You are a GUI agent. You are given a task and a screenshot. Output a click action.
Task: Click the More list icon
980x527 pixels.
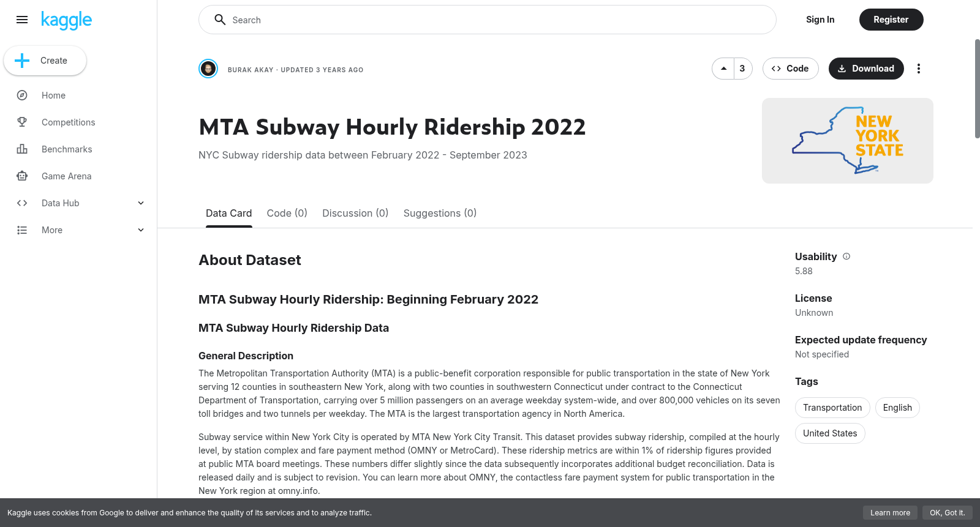pyautogui.click(x=22, y=230)
